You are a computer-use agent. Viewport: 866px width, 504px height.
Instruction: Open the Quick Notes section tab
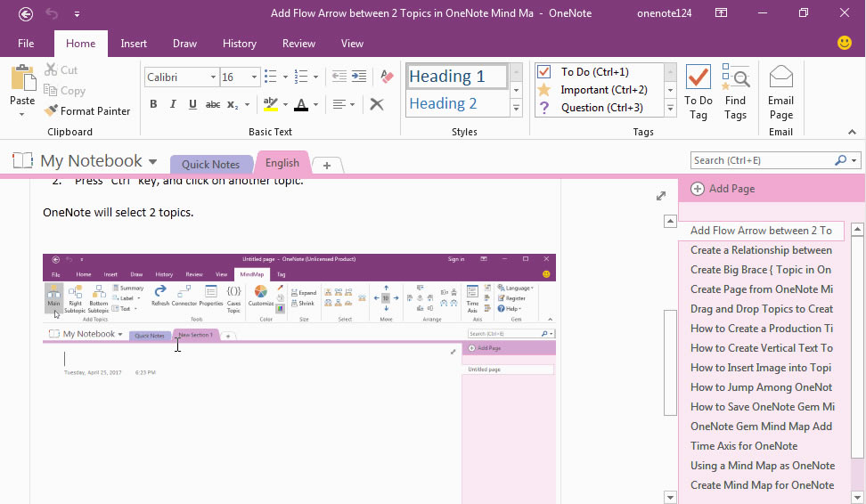(x=210, y=164)
